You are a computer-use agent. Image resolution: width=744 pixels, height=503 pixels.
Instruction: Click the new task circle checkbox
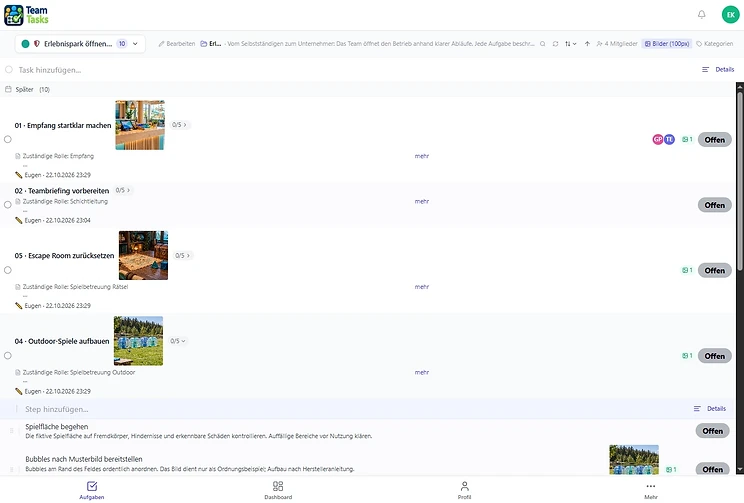point(9,70)
